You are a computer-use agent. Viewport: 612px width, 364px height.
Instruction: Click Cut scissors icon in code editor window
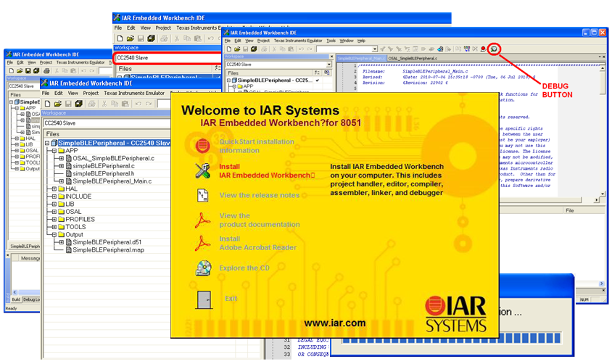(274, 49)
